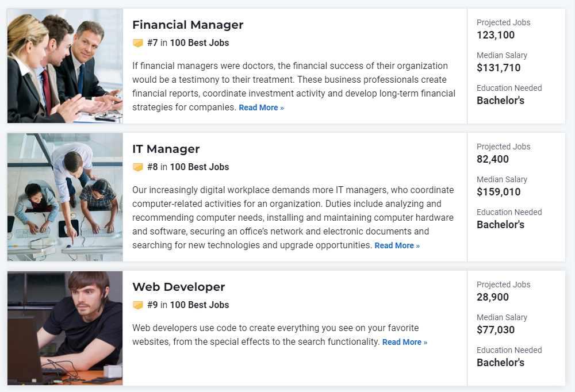Open the Web Developer job title
This screenshot has height=392, width=575.
click(x=179, y=287)
